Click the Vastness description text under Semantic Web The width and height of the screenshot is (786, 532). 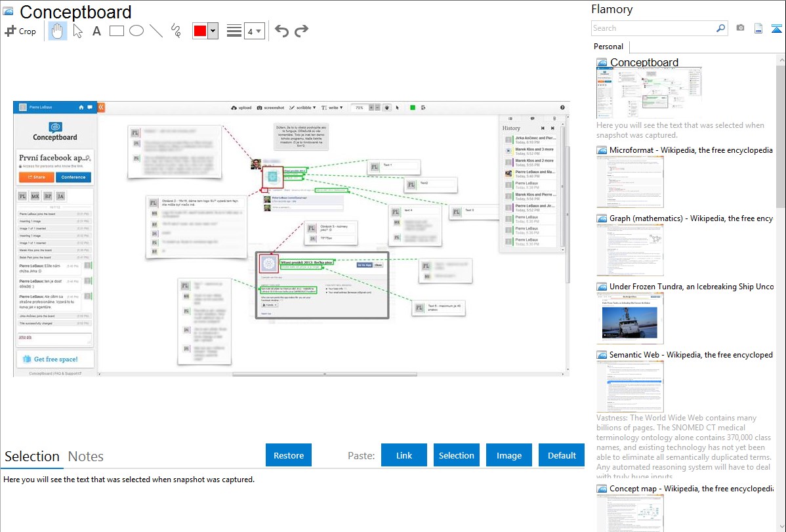tap(684, 447)
